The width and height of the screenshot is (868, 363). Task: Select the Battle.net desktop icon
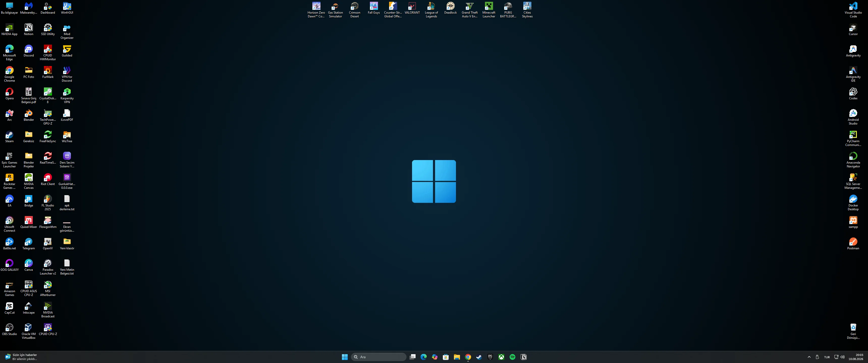tap(9, 244)
